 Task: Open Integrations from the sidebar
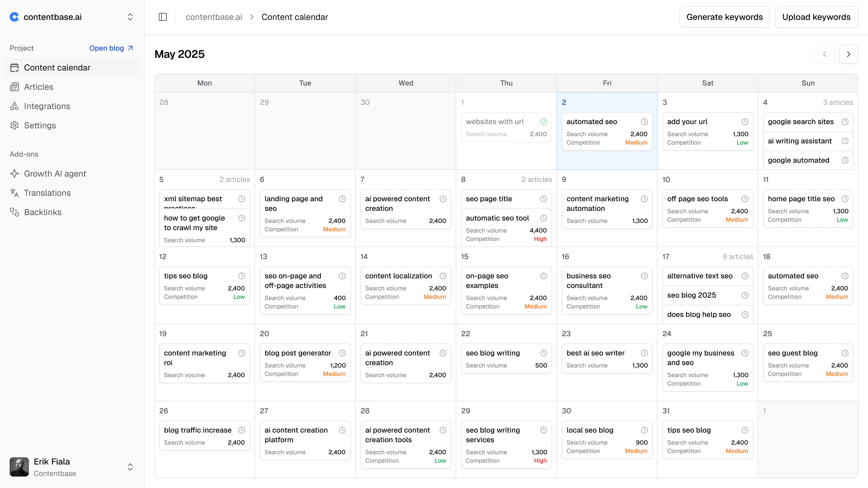pos(47,106)
